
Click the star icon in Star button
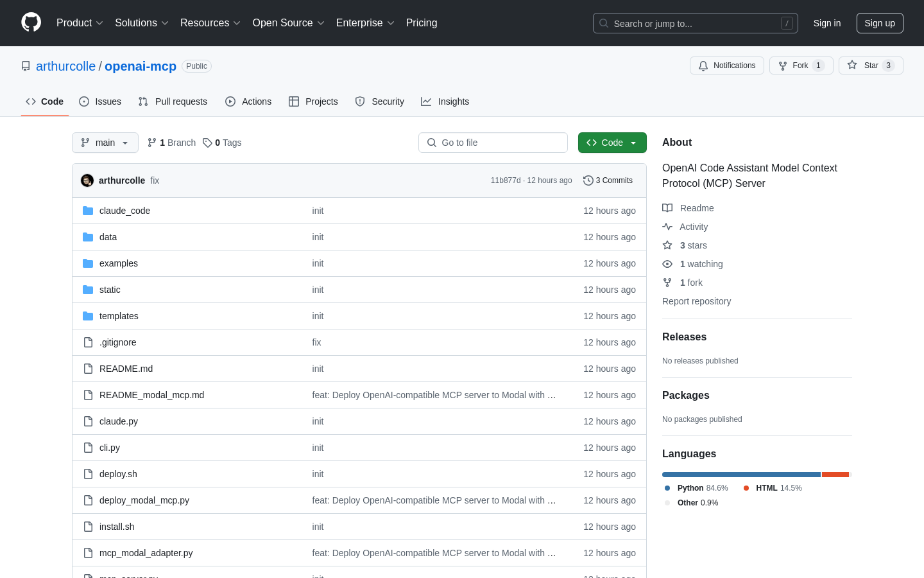pos(852,65)
